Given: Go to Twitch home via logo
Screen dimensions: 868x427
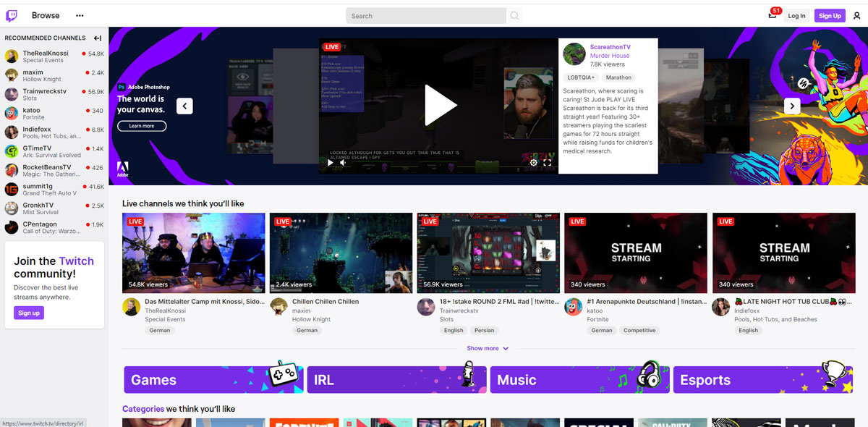Looking at the screenshot, I should coord(12,15).
